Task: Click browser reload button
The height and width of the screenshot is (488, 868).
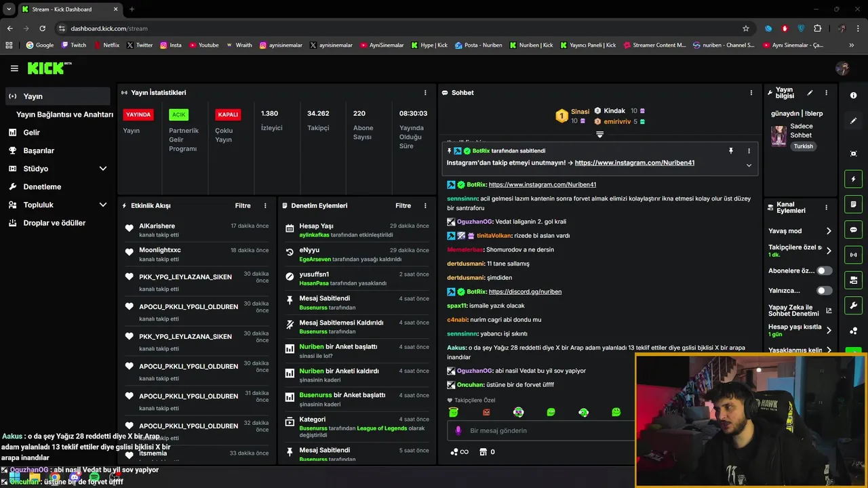Action: click(x=42, y=28)
